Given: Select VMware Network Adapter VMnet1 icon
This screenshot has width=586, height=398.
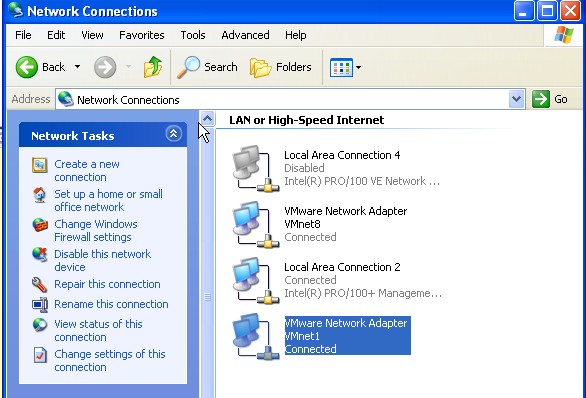Looking at the screenshot, I should (x=256, y=336).
